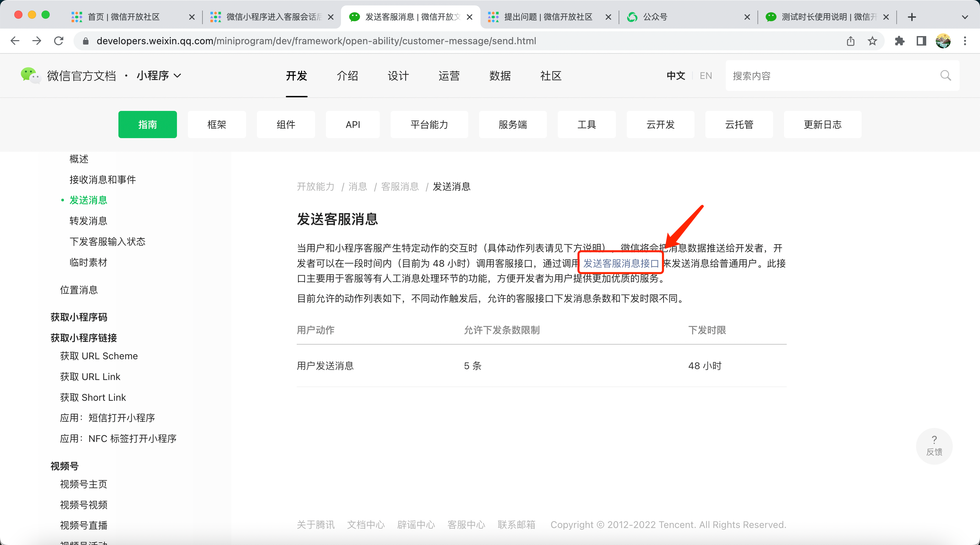The height and width of the screenshot is (545, 980).
Task: Switch language to EN
Action: 706,76
